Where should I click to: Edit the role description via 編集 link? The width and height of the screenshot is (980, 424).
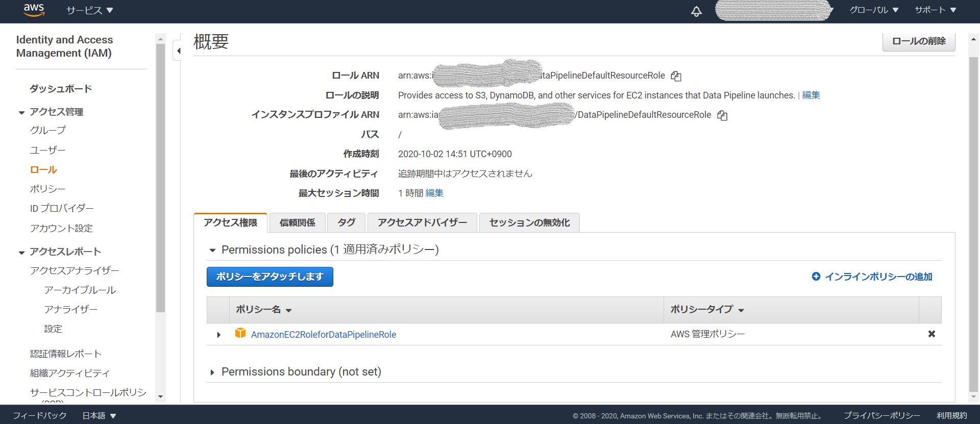(x=811, y=95)
